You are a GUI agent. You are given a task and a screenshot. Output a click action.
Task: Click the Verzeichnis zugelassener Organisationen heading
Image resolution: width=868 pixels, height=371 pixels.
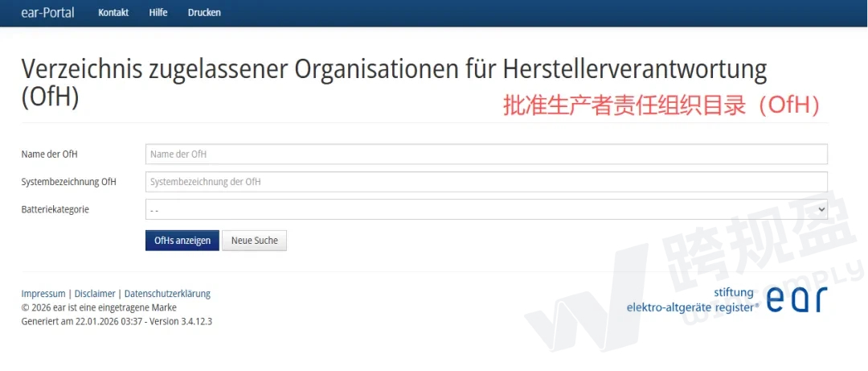click(394, 70)
